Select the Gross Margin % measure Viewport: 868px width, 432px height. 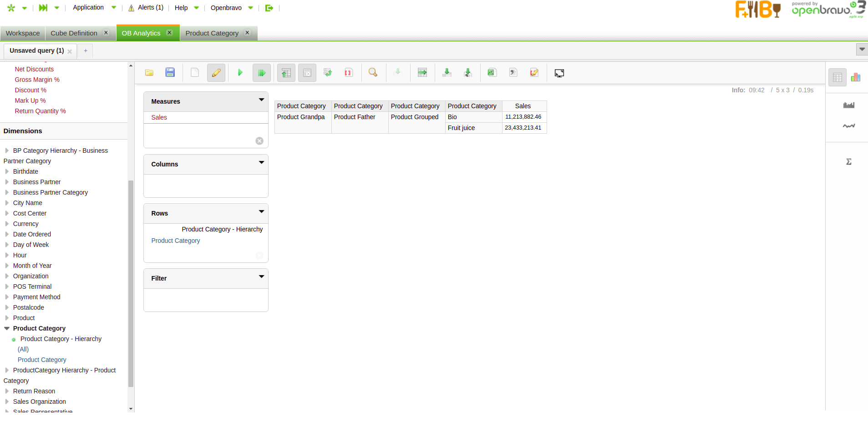tap(37, 80)
